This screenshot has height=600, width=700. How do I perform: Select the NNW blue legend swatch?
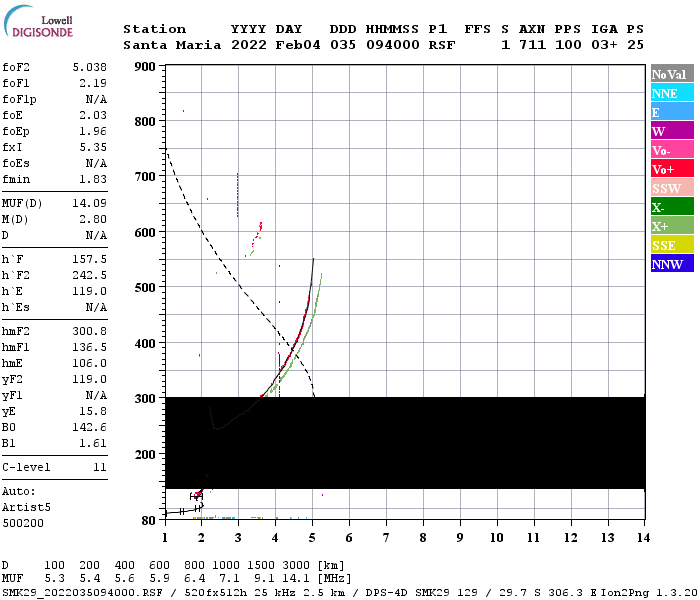(x=672, y=264)
